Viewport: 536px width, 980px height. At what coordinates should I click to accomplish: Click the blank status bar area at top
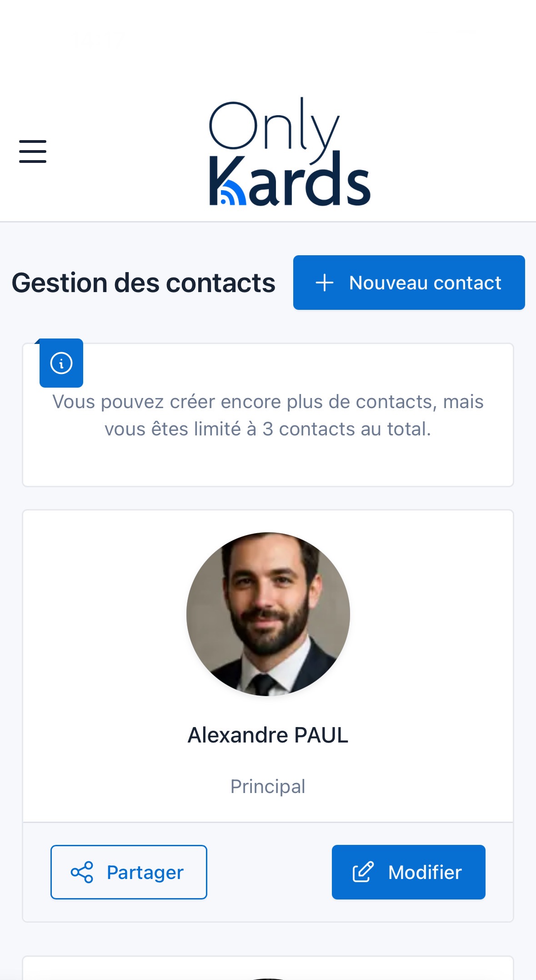[268, 36]
